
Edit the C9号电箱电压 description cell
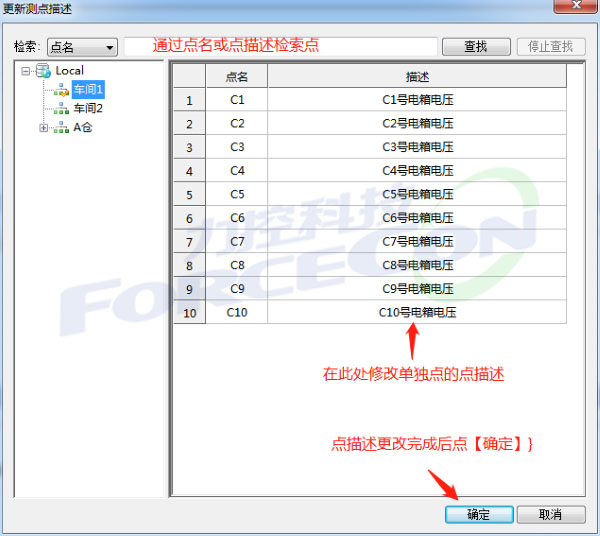click(x=417, y=289)
